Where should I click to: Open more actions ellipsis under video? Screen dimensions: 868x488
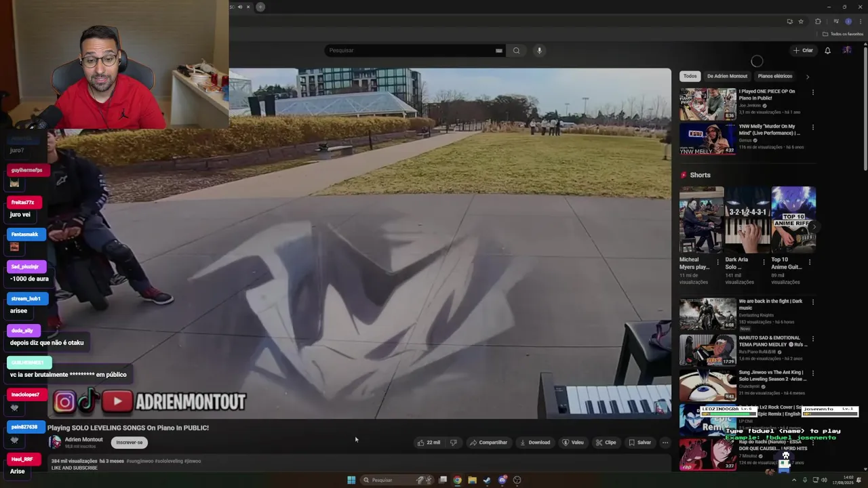point(665,443)
